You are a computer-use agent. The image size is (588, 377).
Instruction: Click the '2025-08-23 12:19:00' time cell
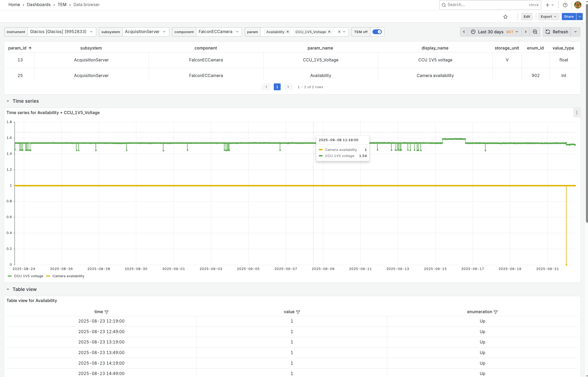pos(102,321)
